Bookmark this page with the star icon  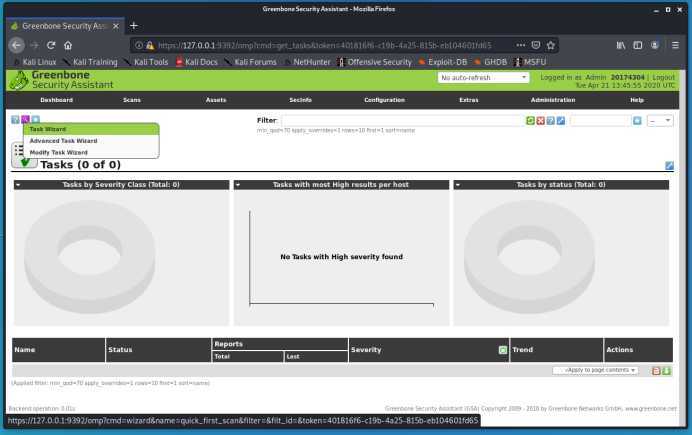pos(550,45)
